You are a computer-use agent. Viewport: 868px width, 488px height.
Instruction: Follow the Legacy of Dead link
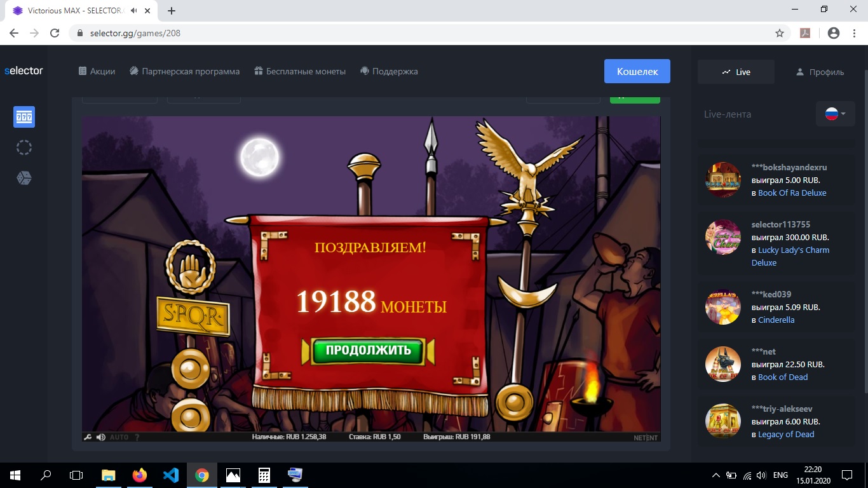pyautogui.click(x=786, y=434)
